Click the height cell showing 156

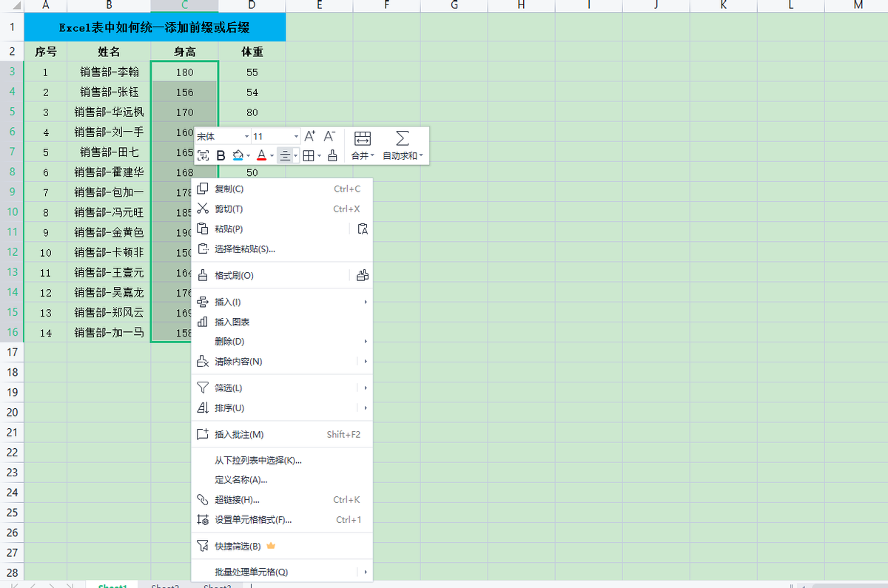click(185, 92)
